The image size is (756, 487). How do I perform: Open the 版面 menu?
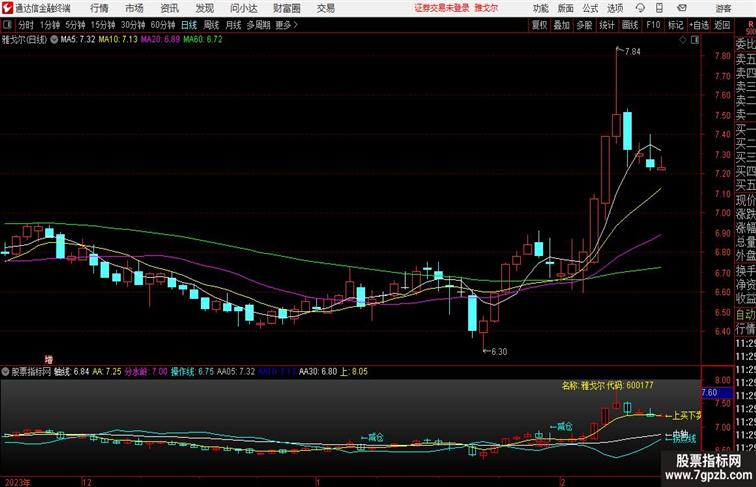566,8
